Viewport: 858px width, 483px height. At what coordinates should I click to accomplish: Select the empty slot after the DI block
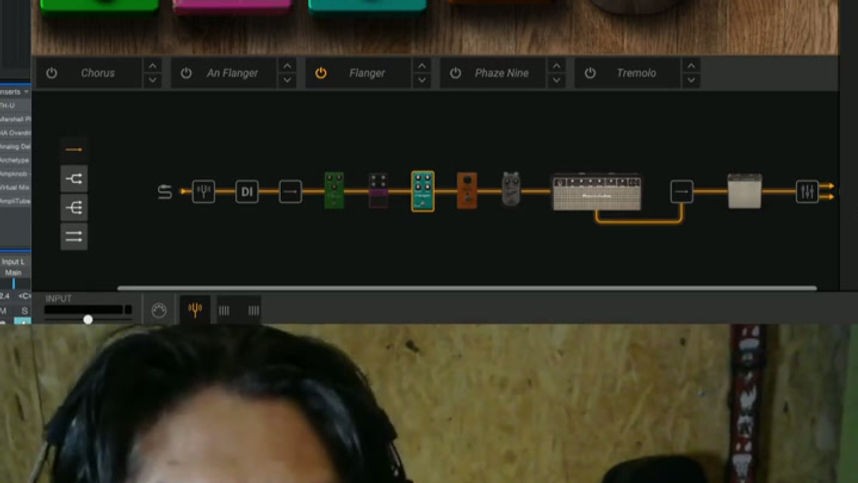[x=291, y=191]
